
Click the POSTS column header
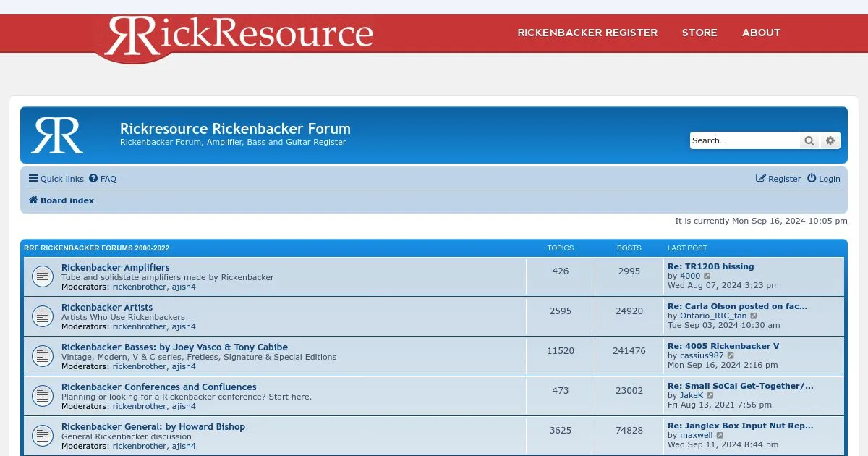click(x=629, y=248)
